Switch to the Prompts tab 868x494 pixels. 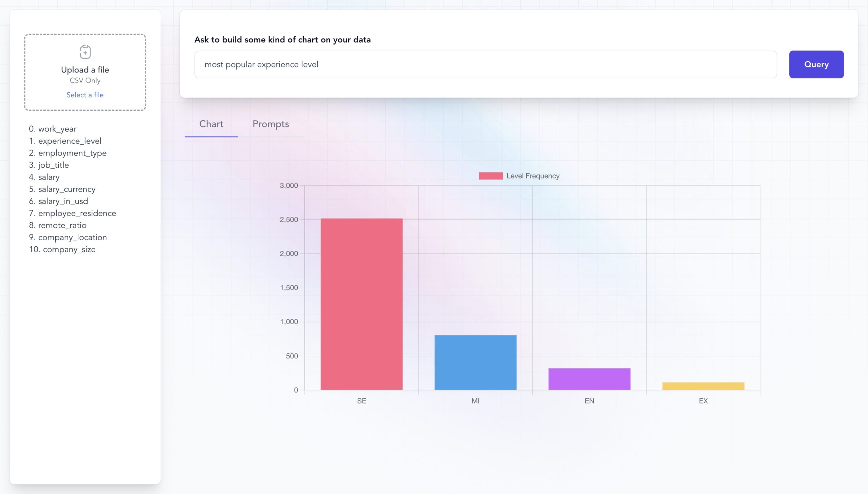(x=271, y=124)
